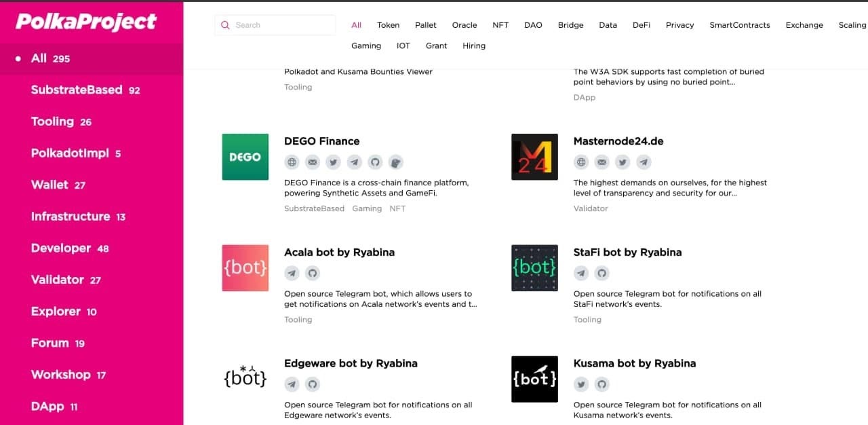Viewport: 868px width, 425px height.
Task: Select the Privacy filter tab
Action: tap(679, 25)
